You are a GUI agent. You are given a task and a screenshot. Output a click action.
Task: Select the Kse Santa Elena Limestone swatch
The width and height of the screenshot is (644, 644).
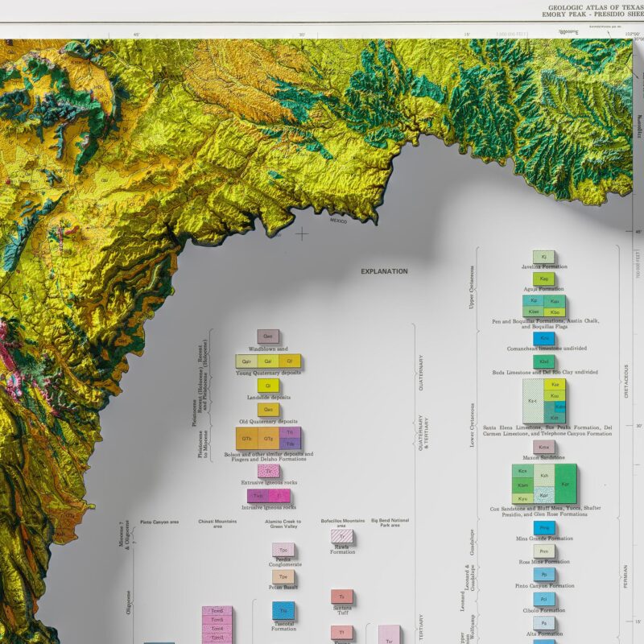click(x=555, y=385)
